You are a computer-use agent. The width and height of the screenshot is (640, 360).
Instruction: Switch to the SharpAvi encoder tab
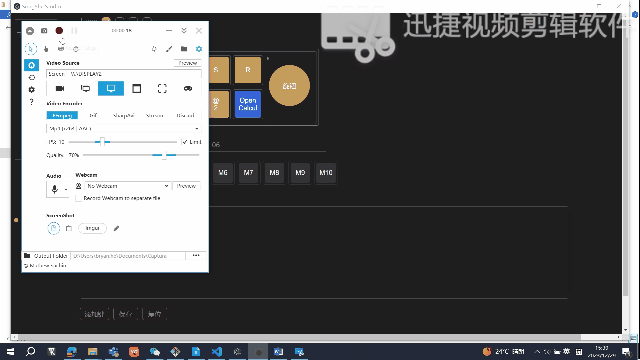click(123, 116)
